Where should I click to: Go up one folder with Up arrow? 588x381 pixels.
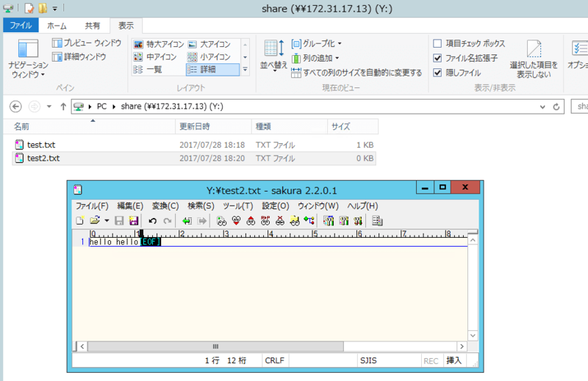63,106
